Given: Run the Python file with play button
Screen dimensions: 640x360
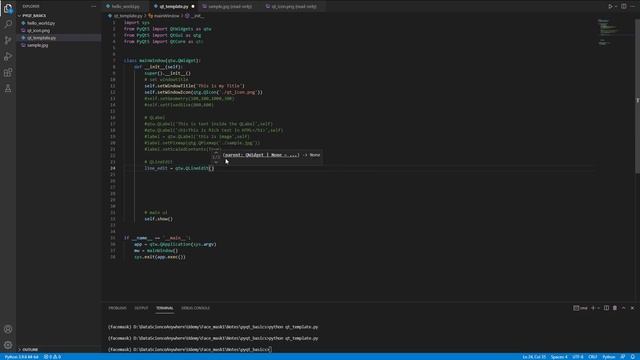Looking at the screenshot, I should [x=610, y=7].
